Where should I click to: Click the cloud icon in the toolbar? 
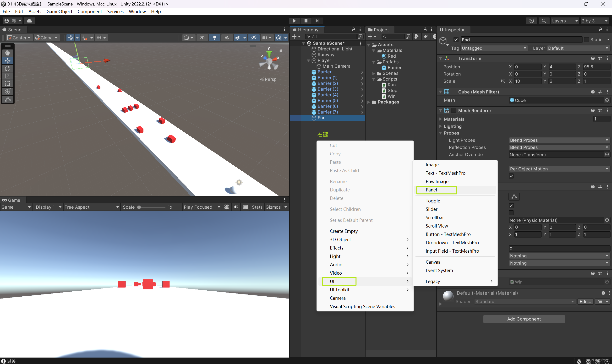[x=29, y=21]
